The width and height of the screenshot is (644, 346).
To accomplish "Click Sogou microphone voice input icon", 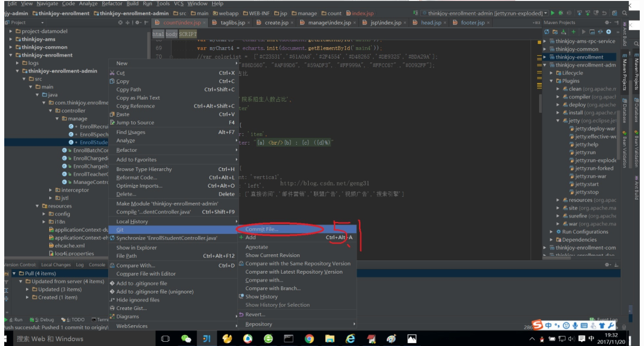I will 575,325.
